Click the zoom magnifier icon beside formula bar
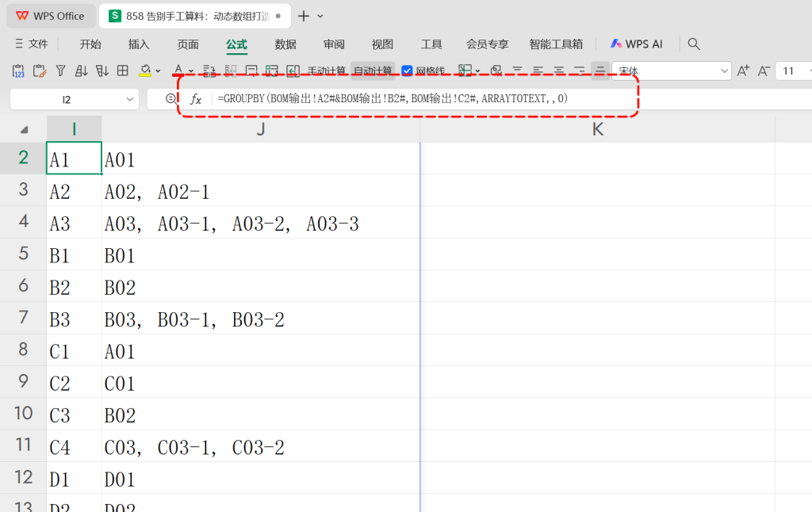This screenshot has height=512, width=812. [170, 98]
